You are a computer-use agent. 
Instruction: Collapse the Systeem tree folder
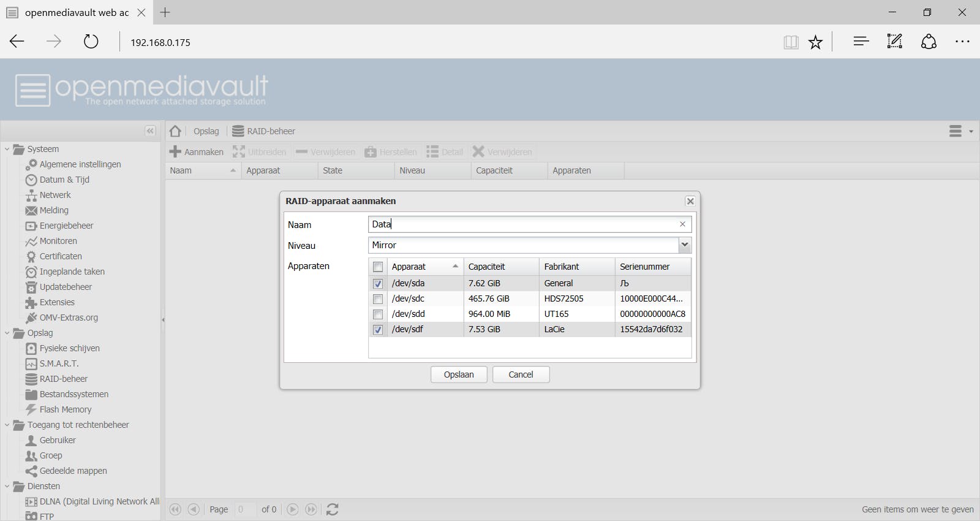[7, 149]
